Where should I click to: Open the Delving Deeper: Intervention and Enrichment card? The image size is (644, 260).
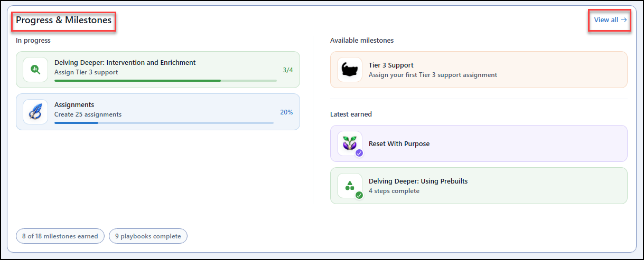(158, 70)
